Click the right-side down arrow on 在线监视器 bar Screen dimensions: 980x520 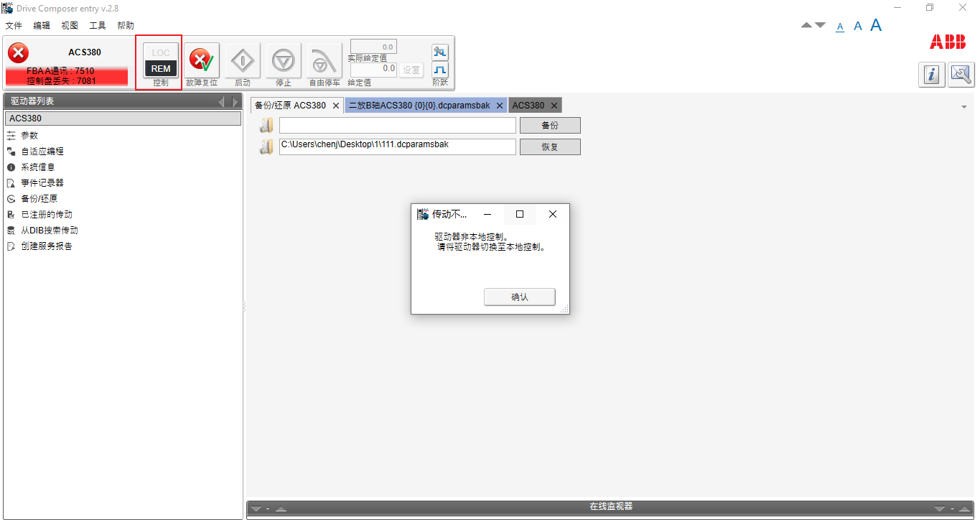(x=939, y=509)
